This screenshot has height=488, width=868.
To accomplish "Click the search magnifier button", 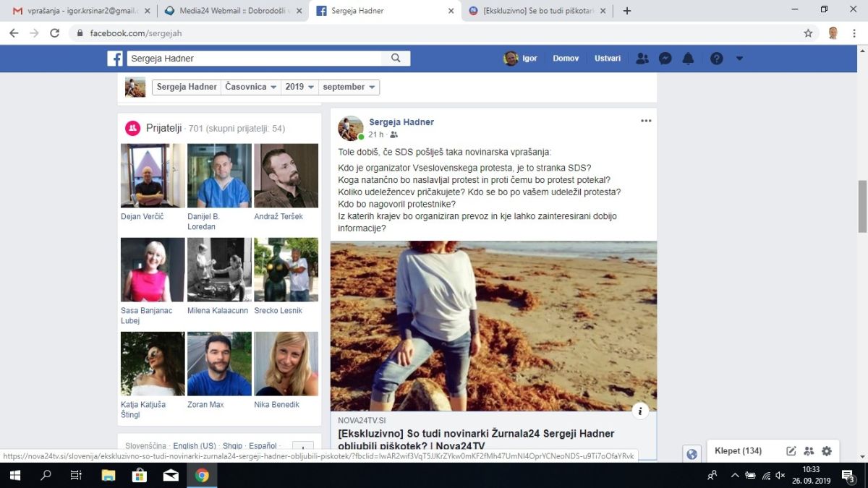I will pos(396,59).
